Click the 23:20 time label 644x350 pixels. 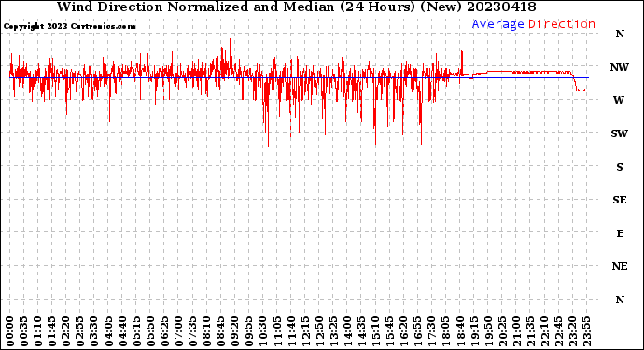coord(572,331)
